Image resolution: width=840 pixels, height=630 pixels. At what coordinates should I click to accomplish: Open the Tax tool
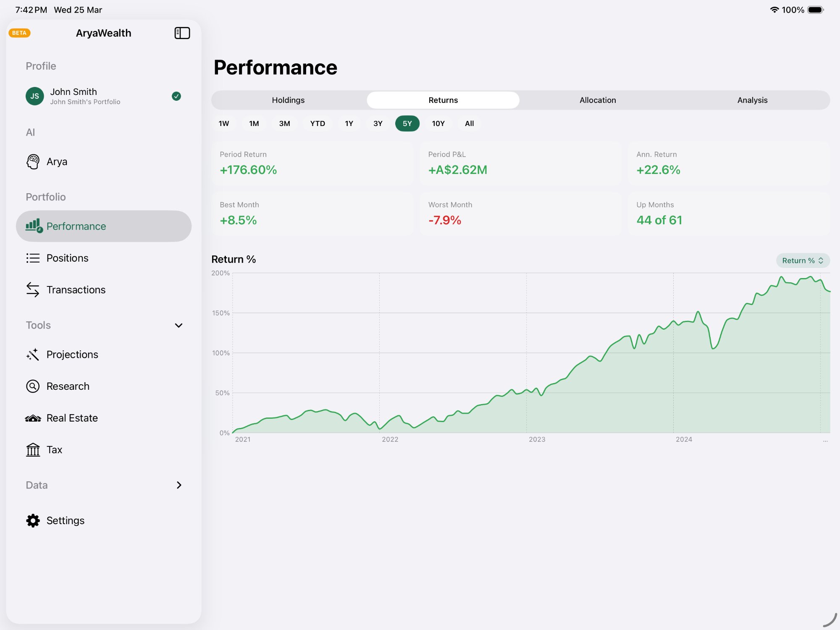[x=54, y=449]
